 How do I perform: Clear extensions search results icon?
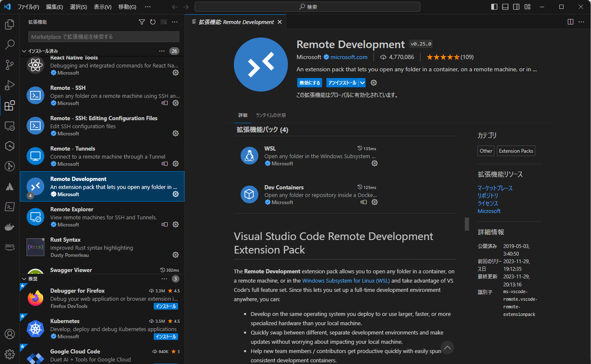point(164,22)
